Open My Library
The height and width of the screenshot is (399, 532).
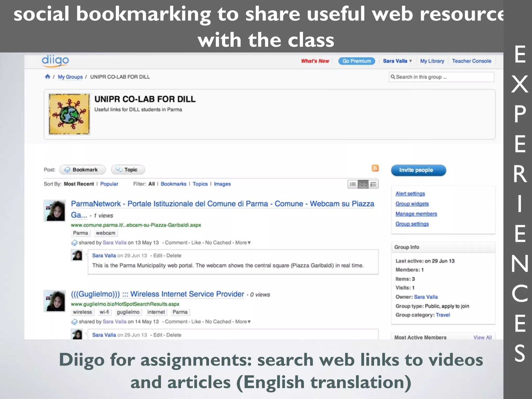[x=432, y=61]
